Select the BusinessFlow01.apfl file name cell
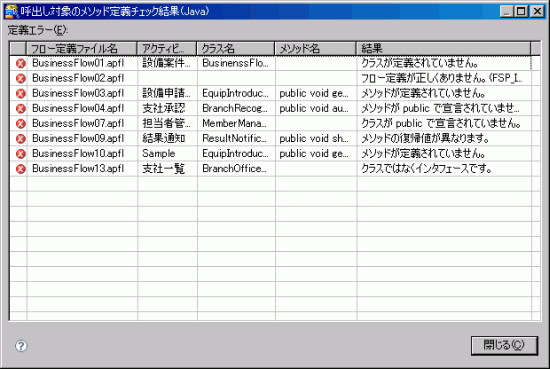 (82, 63)
